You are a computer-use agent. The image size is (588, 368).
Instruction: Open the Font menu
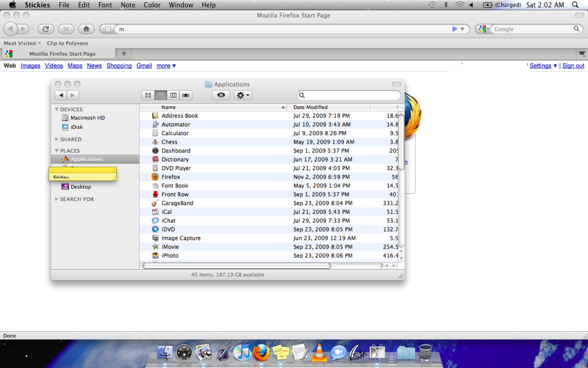(x=105, y=5)
